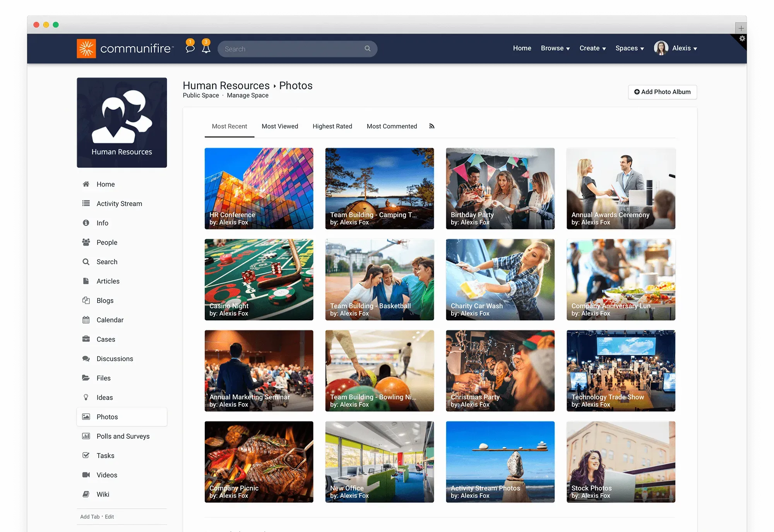This screenshot has height=532, width=774.
Task: Click the Home house icon in sidebar
Action: (86, 184)
